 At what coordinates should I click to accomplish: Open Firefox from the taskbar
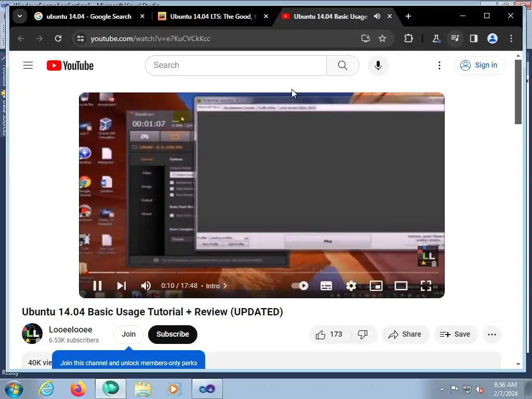78,389
